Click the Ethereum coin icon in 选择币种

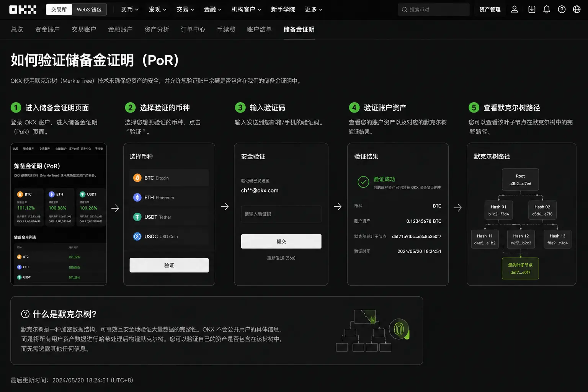[x=137, y=198]
